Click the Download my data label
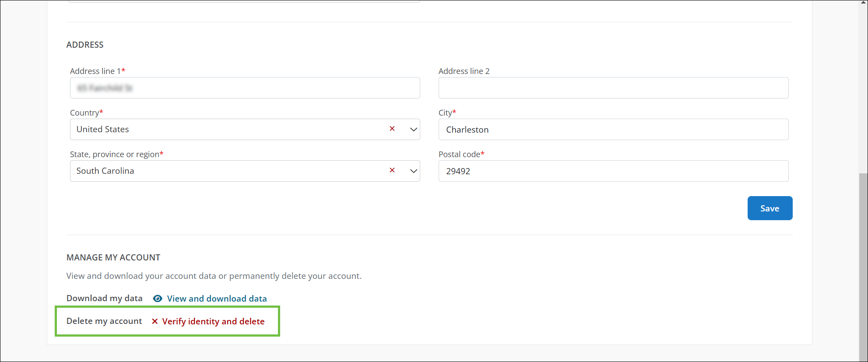 tap(104, 298)
